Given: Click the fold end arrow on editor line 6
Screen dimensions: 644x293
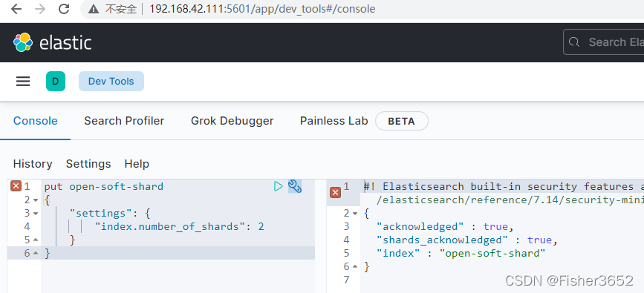Looking at the screenshot, I should click(36, 253).
